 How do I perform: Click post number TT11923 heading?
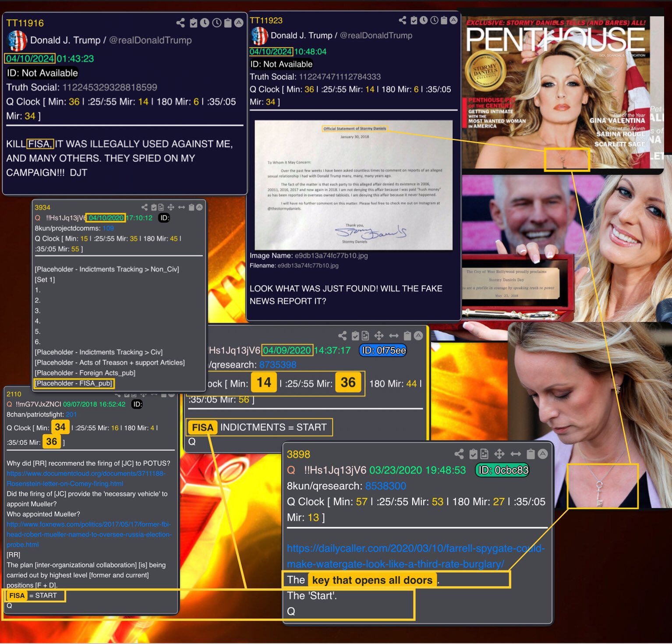click(x=266, y=20)
